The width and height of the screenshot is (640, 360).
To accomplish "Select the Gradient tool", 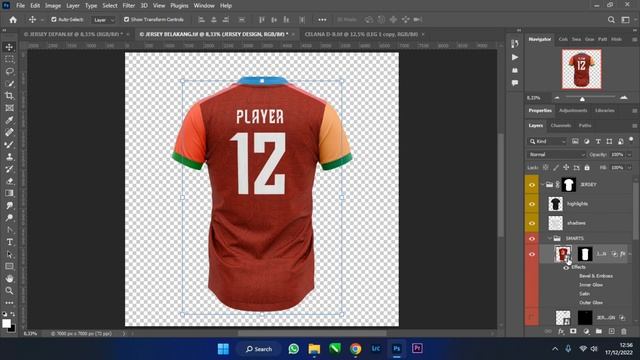I will (9, 193).
